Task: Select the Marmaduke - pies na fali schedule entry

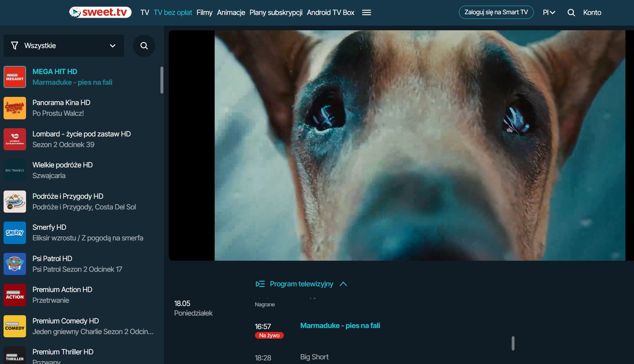Action: pos(340,326)
